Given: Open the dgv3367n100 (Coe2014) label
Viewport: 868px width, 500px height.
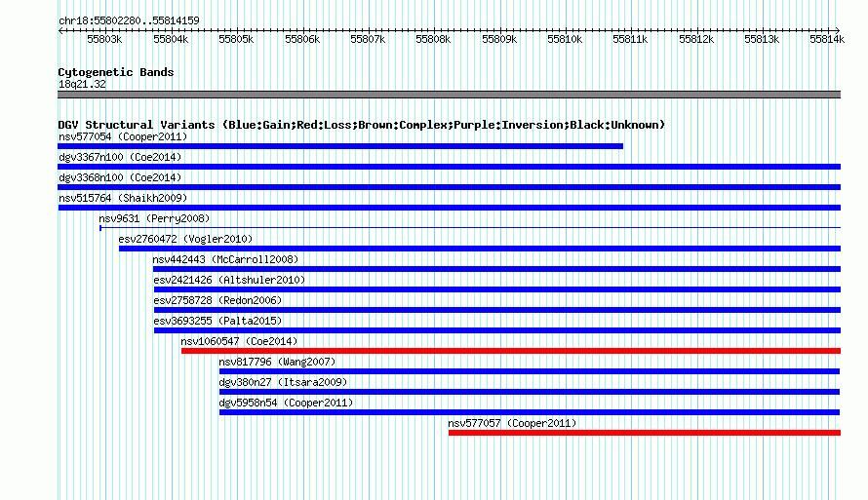Looking at the screenshot, I should [120, 157].
